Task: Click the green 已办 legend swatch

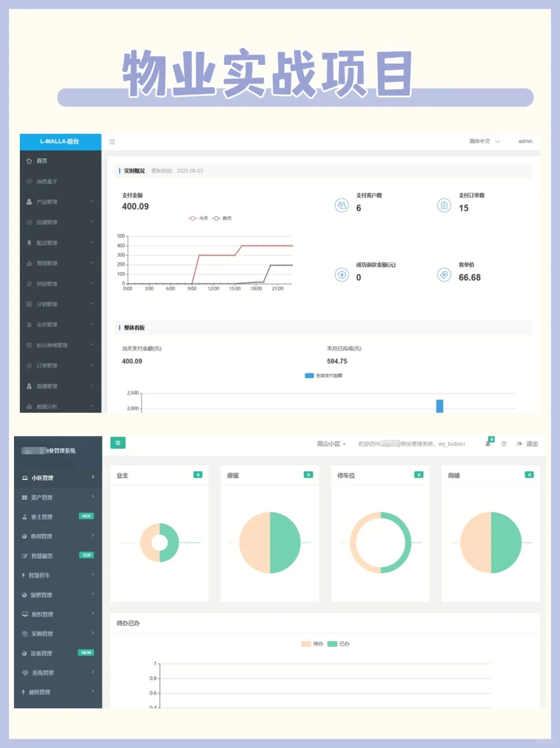Action: [x=332, y=644]
